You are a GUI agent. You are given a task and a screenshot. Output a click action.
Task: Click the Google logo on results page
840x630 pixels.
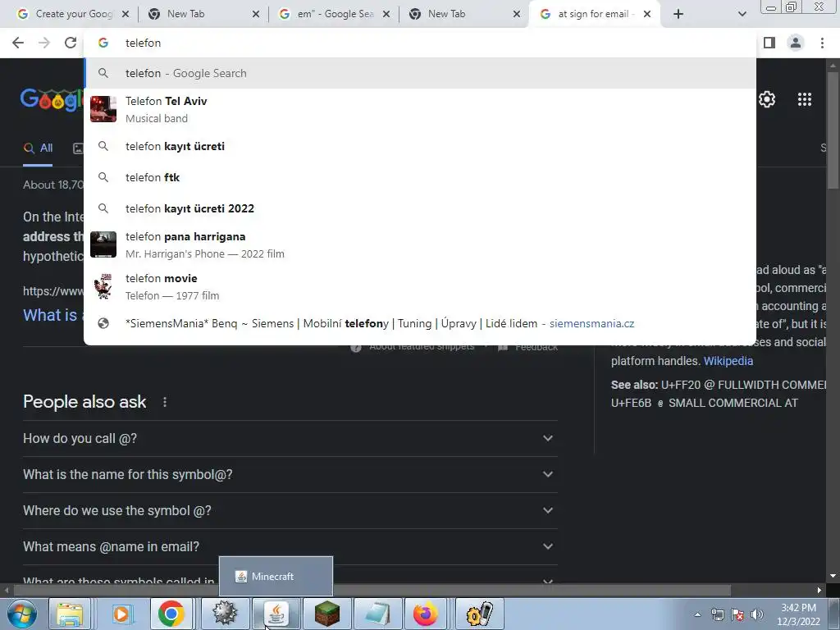52,99
